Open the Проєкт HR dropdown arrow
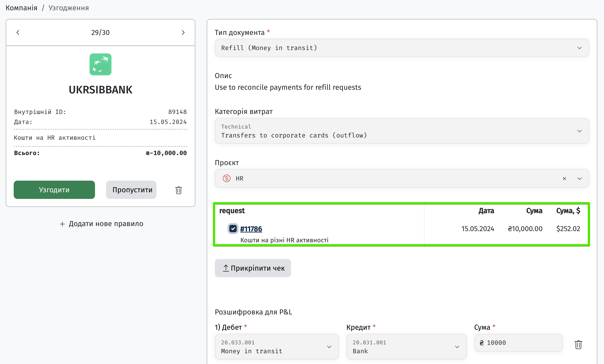The height and width of the screenshot is (364, 604). (580, 178)
